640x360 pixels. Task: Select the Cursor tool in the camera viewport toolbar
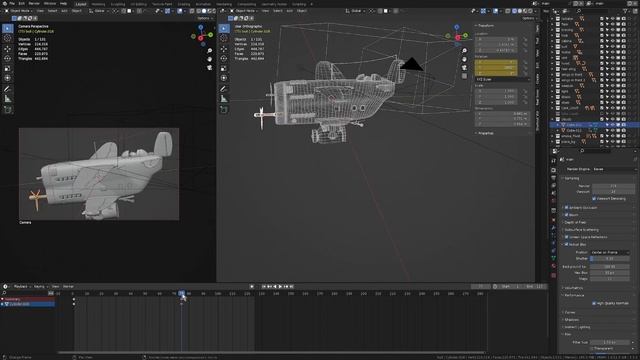coord(8,38)
